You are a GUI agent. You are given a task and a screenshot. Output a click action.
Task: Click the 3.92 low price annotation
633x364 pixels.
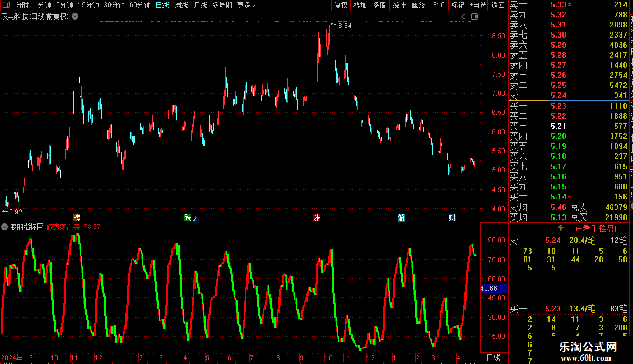16,212
